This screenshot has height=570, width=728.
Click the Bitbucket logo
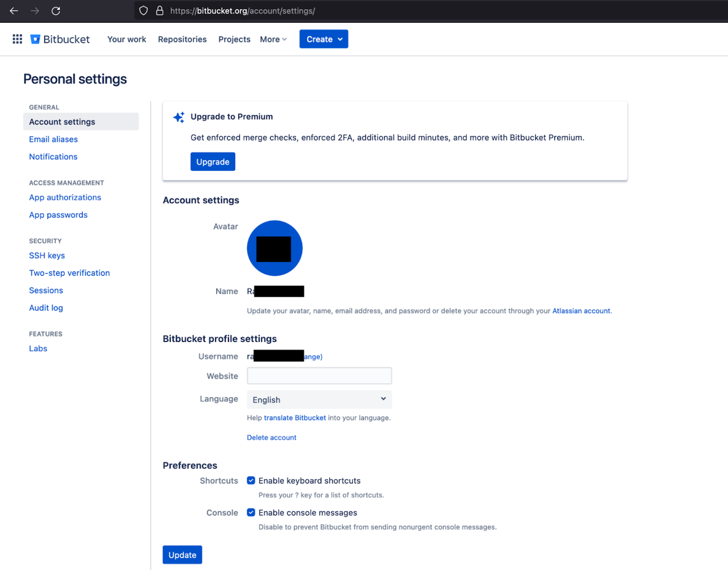pyautogui.click(x=60, y=39)
